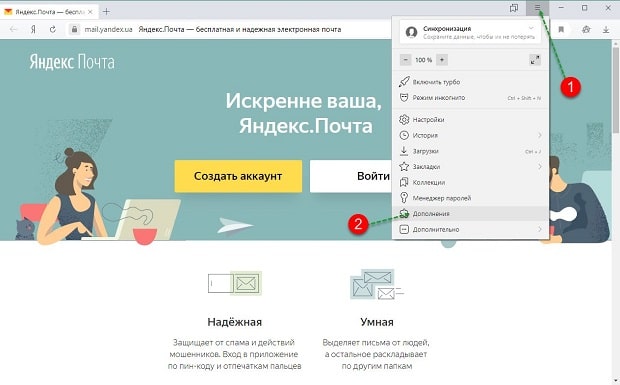Expand Закладки submenu arrow
The width and height of the screenshot is (620, 385).
540,166
